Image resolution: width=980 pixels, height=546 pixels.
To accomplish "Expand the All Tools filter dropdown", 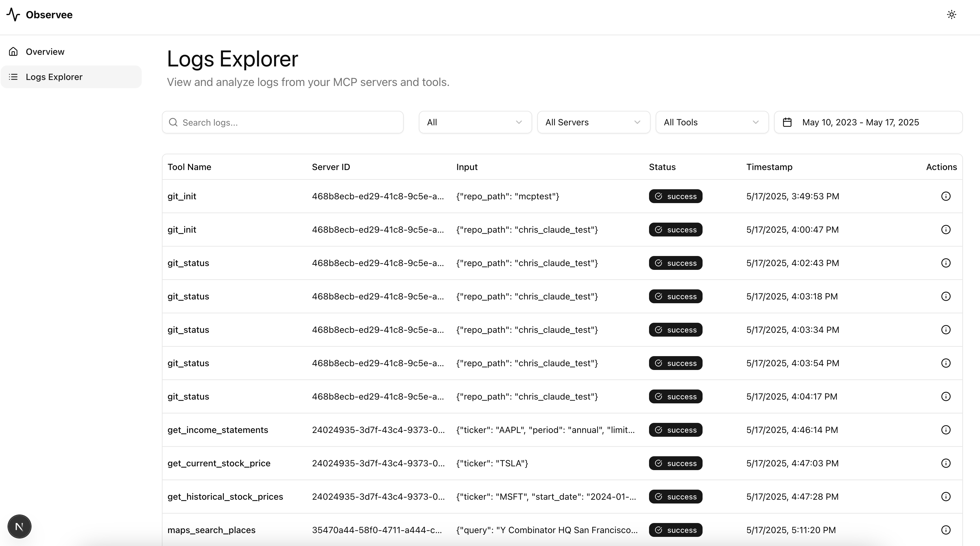I will tap(711, 122).
